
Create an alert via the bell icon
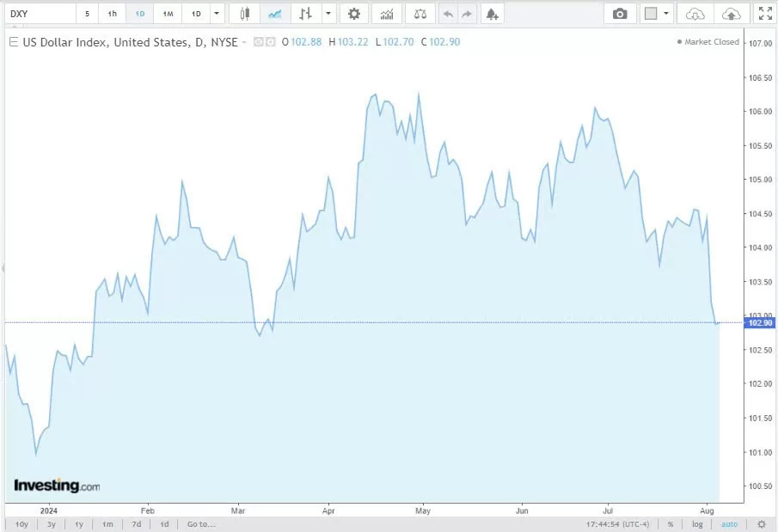(x=490, y=13)
